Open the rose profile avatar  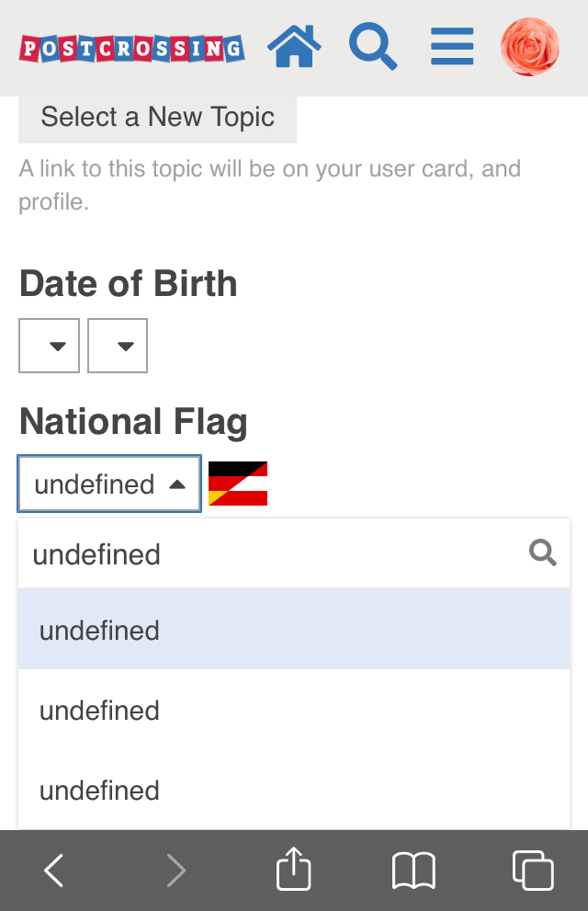530,47
